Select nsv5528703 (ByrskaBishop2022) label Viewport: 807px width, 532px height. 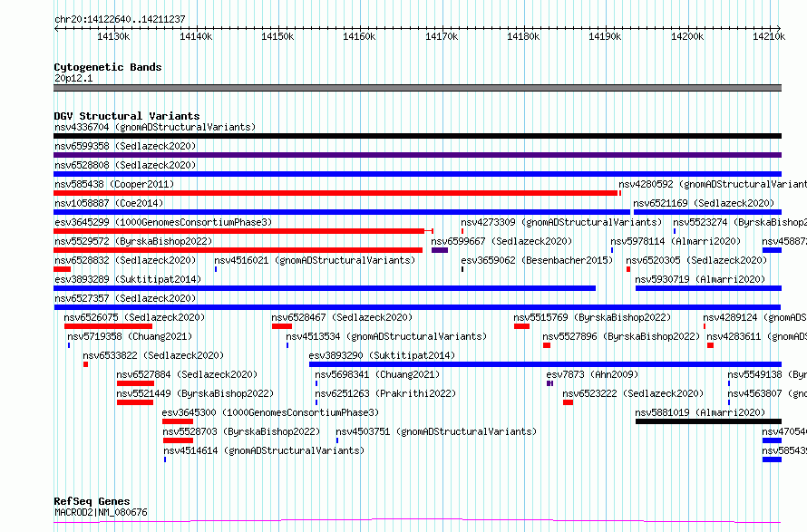(x=241, y=431)
